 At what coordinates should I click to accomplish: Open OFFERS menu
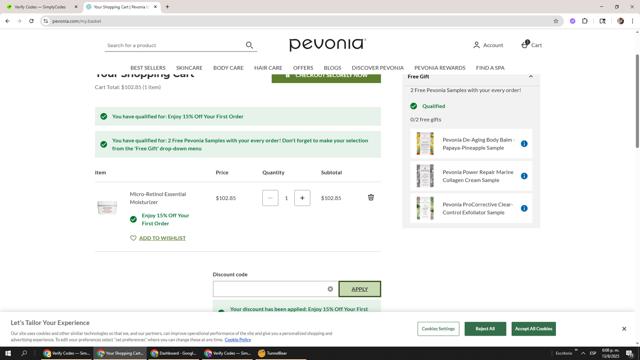pyautogui.click(x=303, y=68)
